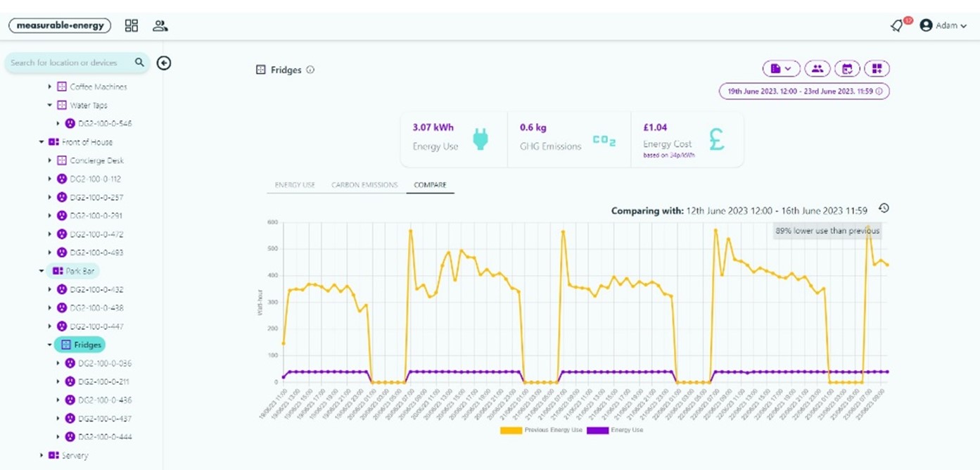
Task: Select the COMPARE tab
Action: pos(430,185)
